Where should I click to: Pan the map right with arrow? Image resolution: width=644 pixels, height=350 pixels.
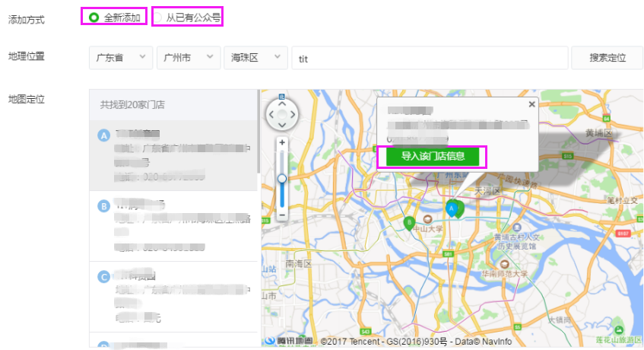293,115
